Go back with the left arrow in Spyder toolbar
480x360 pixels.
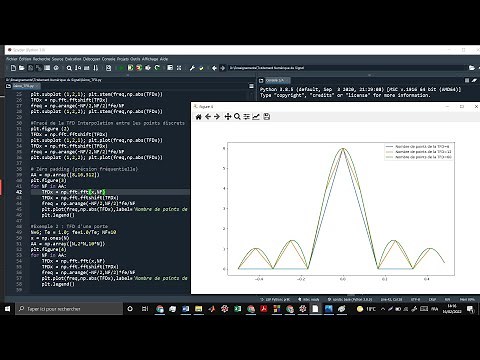tap(214, 68)
